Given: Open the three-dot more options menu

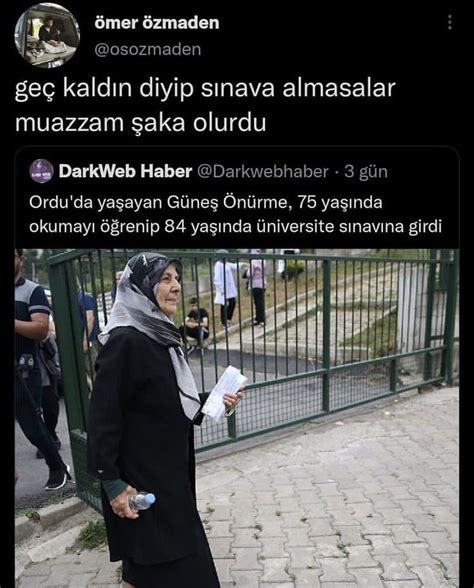Looking at the screenshot, I should coord(450,23).
